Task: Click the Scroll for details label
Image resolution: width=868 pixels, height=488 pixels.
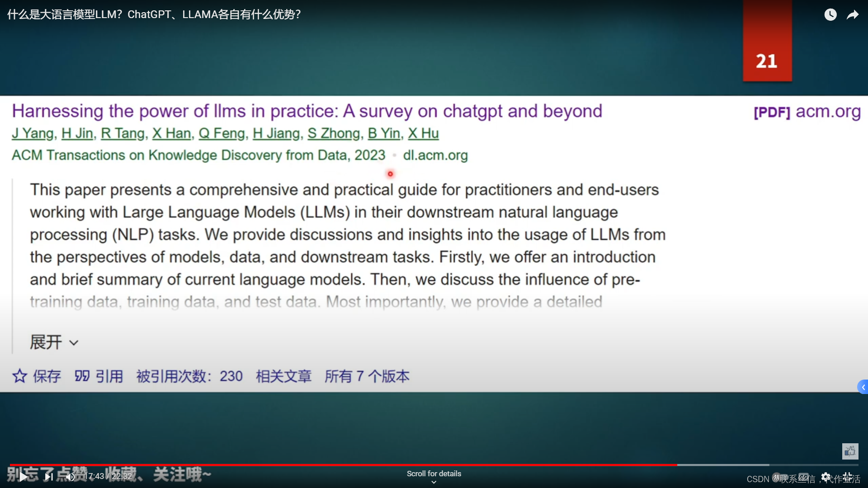Action: 434,474
